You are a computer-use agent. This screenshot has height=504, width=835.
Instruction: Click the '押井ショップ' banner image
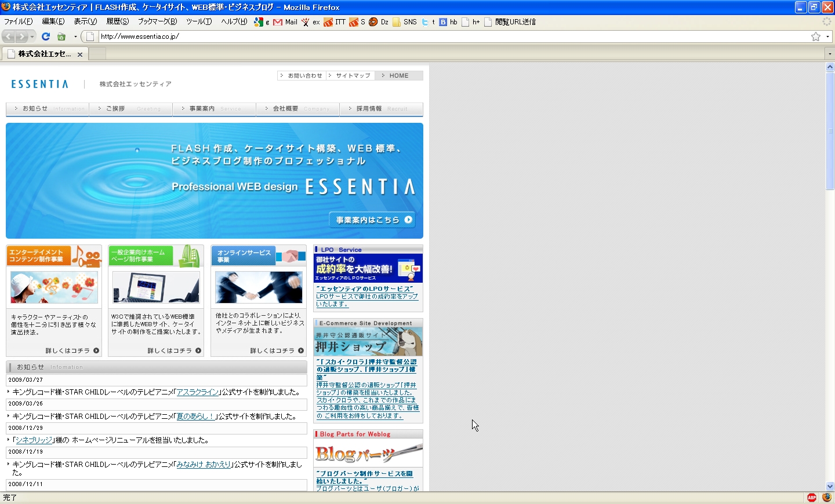click(368, 342)
